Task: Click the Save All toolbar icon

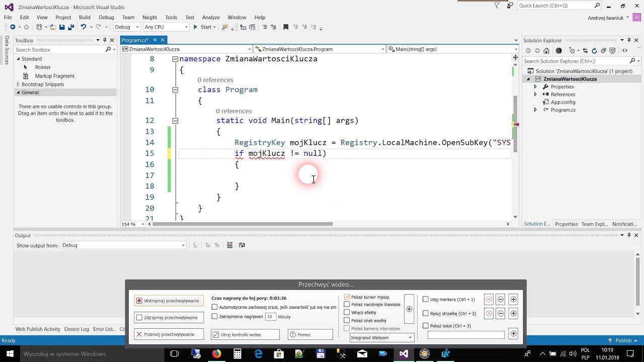Action: tap(71, 27)
